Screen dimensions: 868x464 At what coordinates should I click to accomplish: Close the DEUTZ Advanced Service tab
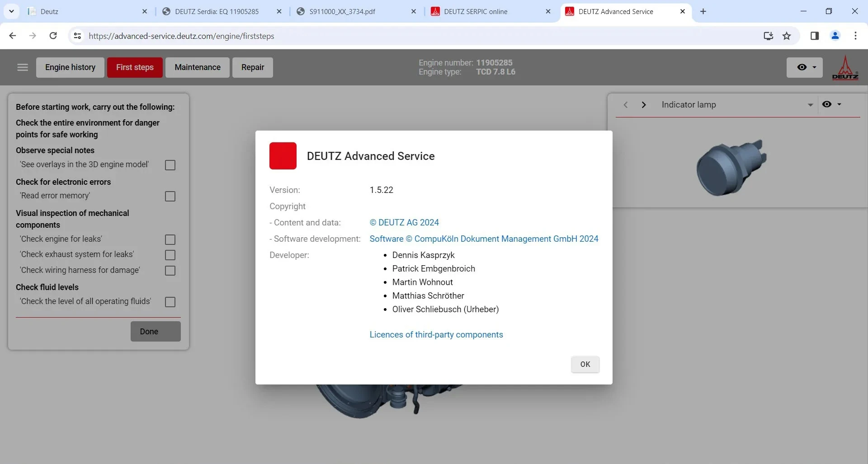pos(683,11)
